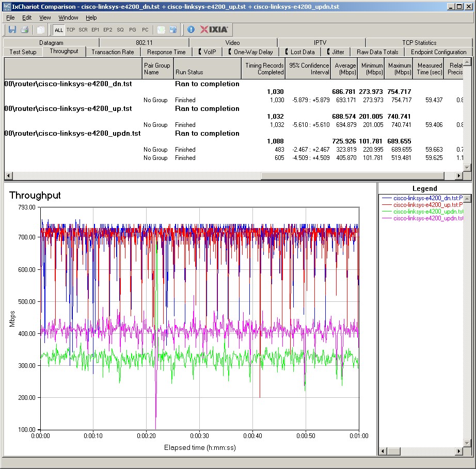Select the ALL filter toolbar button
This screenshot has height=469, width=476.
tap(58, 30)
